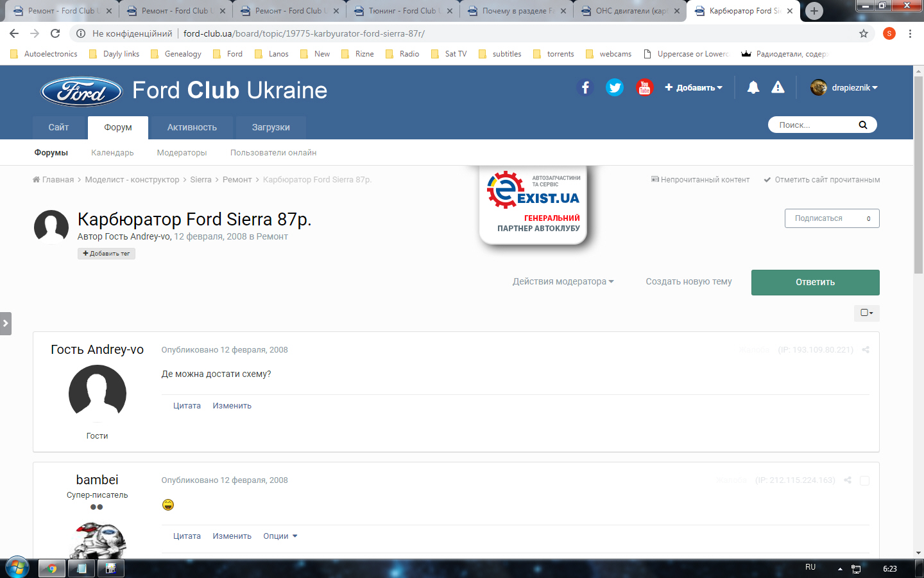Expand Опции menu under bambei's post
This screenshot has height=578, width=924.
[x=280, y=536]
